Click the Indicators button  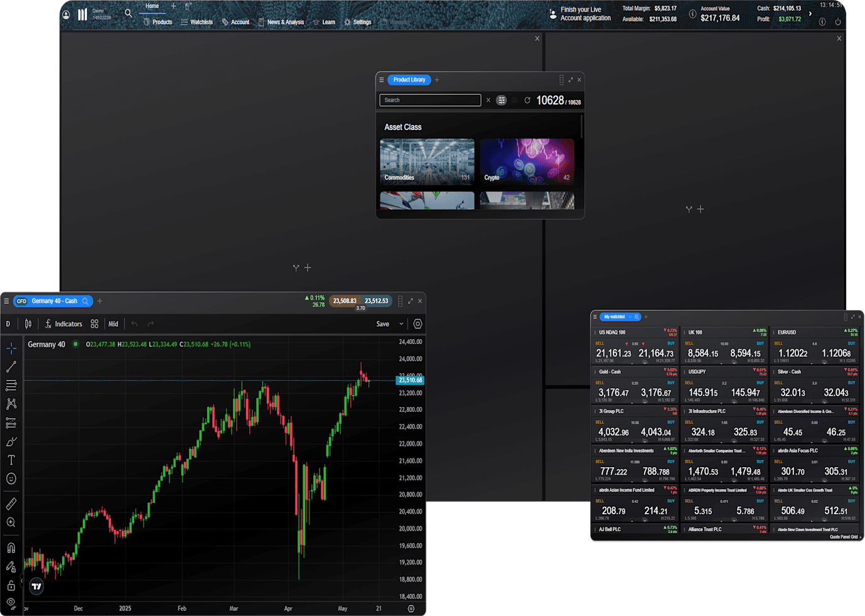(x=64, y=324)
